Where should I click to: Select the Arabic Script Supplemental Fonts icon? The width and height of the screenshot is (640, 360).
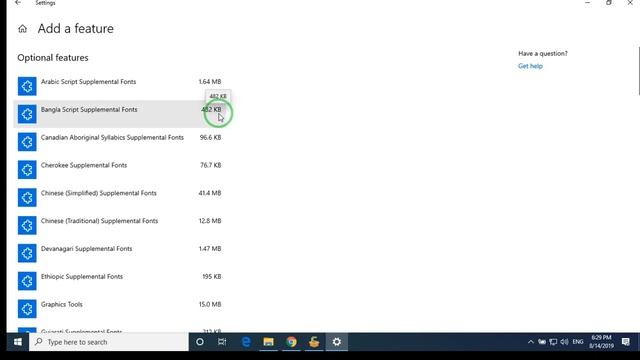click(27, 86)
